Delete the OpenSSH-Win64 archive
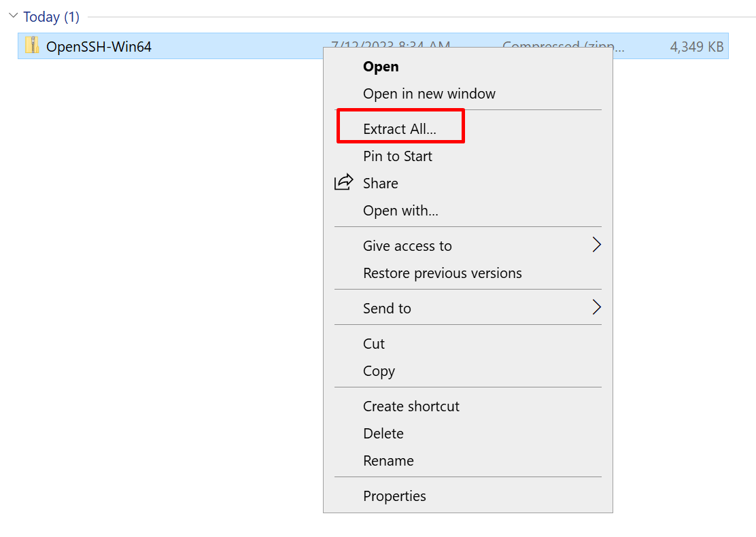 tap(383, 433)
